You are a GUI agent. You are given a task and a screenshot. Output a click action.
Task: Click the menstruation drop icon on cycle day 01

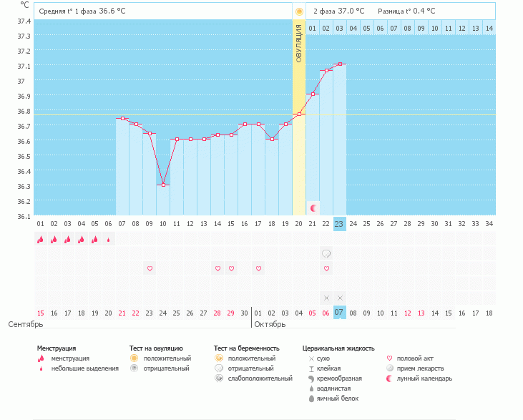point(40,240)
